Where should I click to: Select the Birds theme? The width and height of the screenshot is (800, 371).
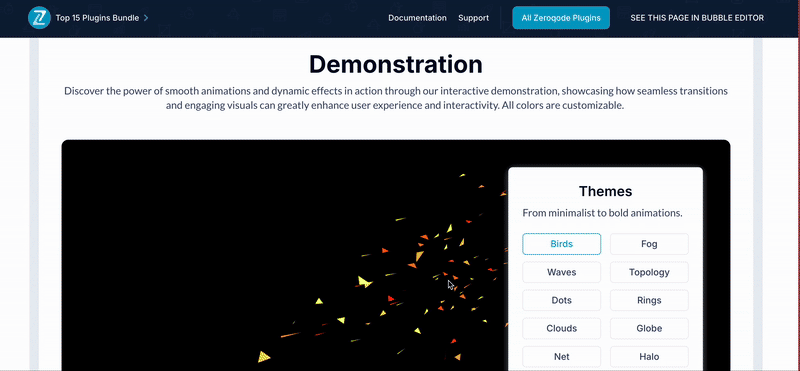[x=561, y=244]
